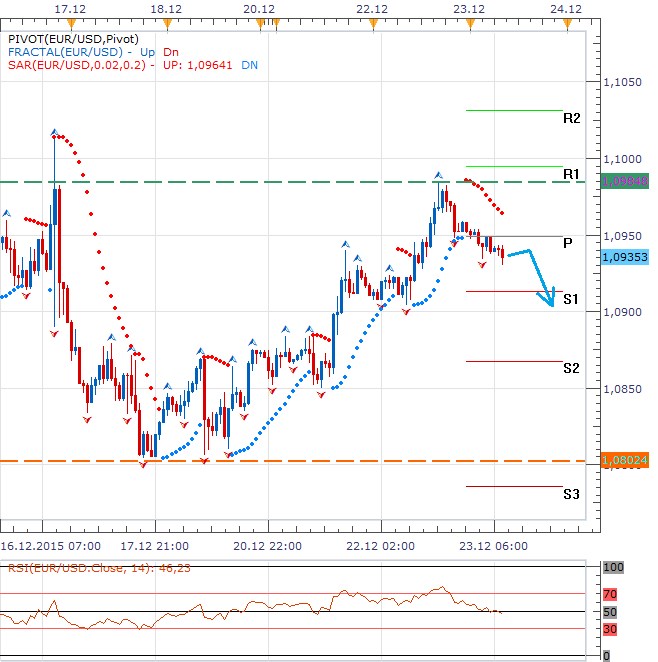Click the P pivot level label

point(567,242)
